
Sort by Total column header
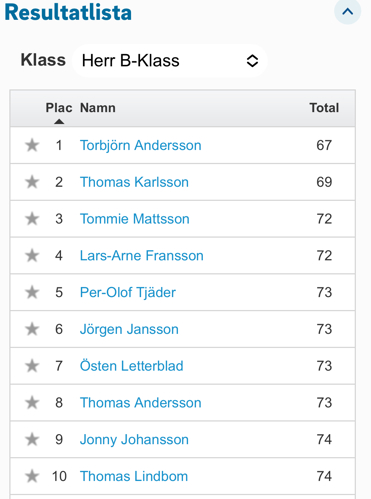click(324, 108)
